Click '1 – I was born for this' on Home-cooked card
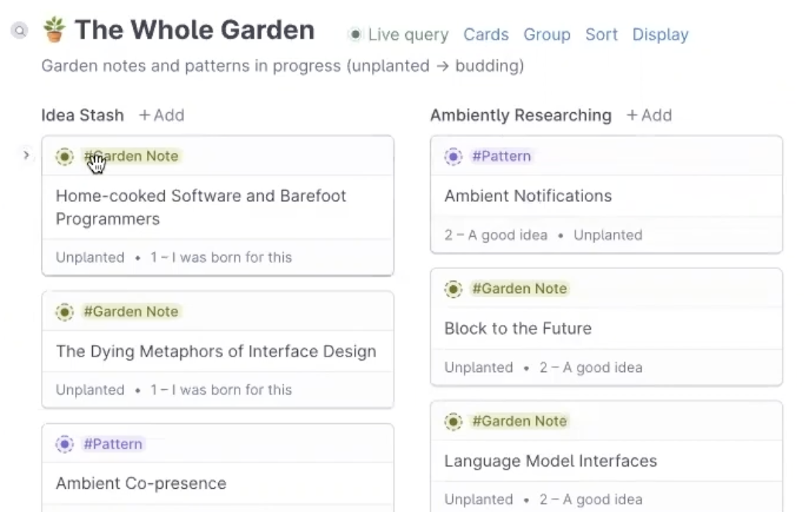The width and height of the screenshot is (812, 512). pos(221,258)
